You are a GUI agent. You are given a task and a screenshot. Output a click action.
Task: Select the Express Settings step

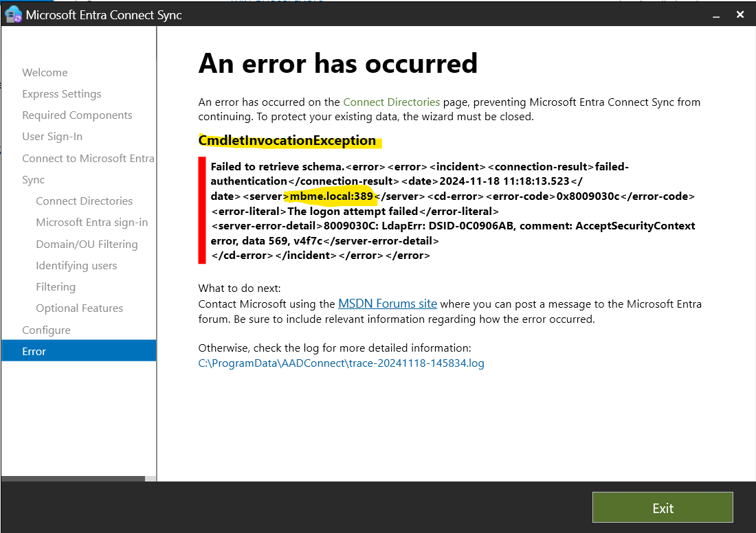point(62,94)
